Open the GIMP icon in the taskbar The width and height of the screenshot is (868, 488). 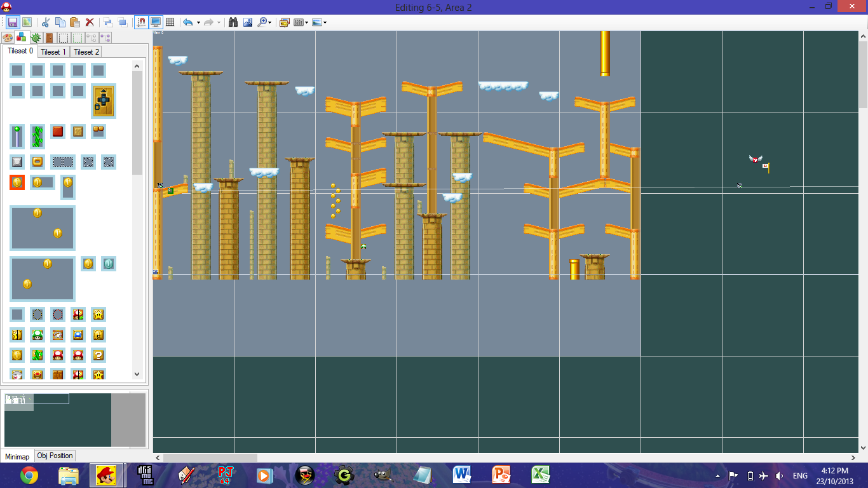click(383, 475)
